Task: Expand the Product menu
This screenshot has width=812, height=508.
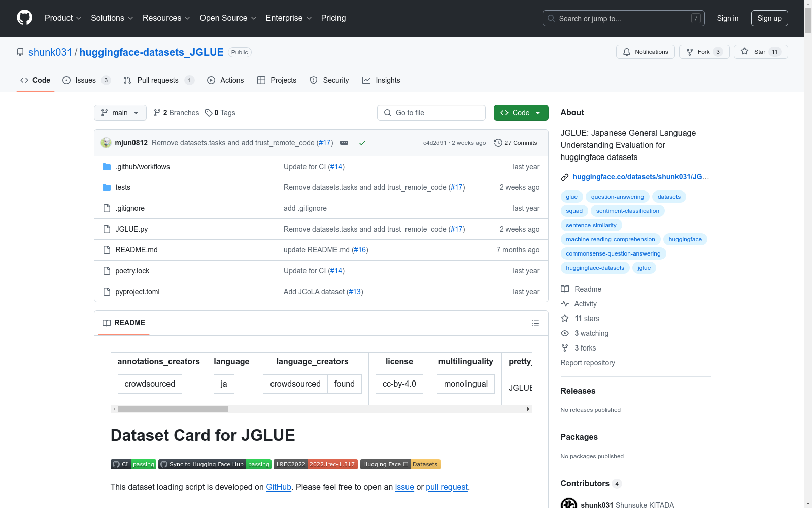Action: (63, 18)
